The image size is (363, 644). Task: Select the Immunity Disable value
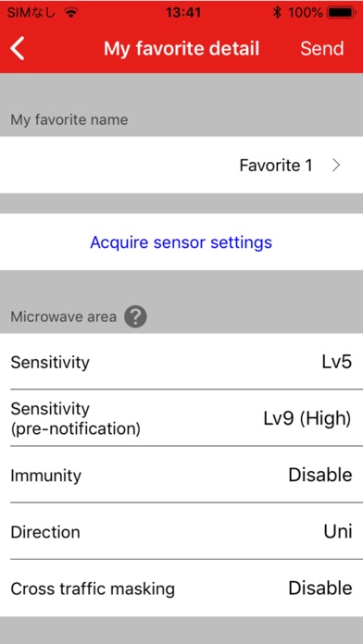tap(320, 475)
